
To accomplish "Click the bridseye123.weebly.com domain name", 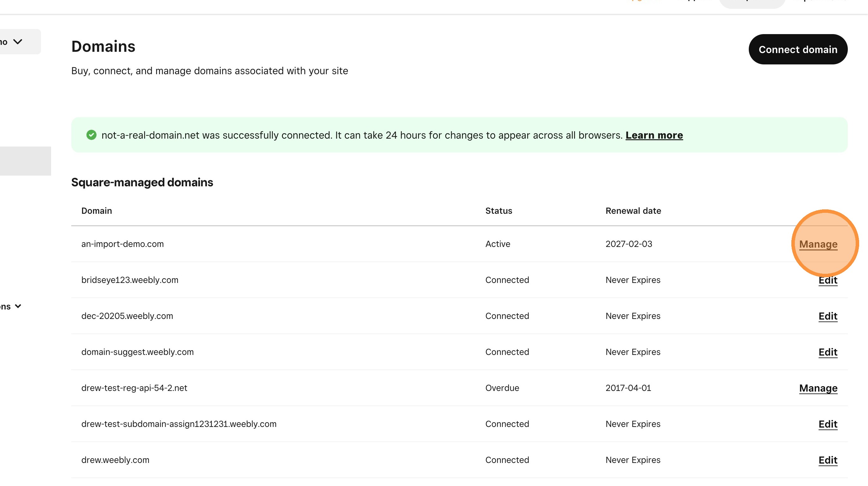I will (130, 280).
